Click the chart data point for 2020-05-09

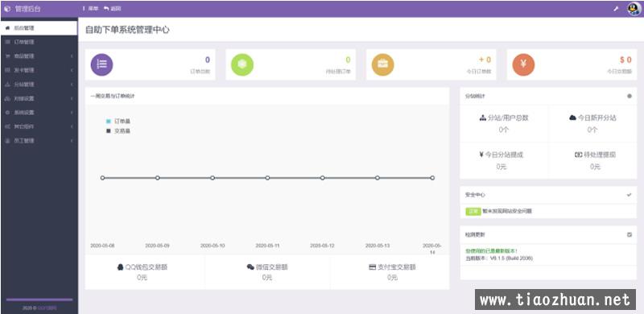157,178
